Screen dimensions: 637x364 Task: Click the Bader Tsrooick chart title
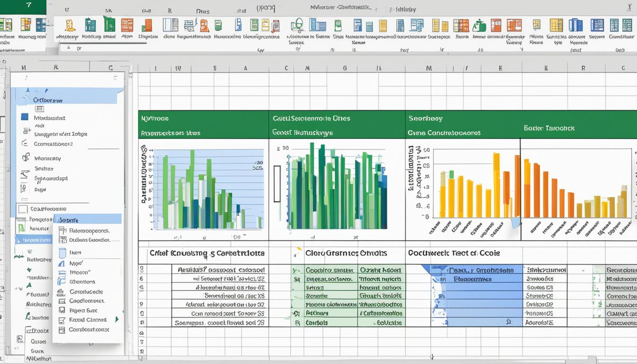click(549, 128)
